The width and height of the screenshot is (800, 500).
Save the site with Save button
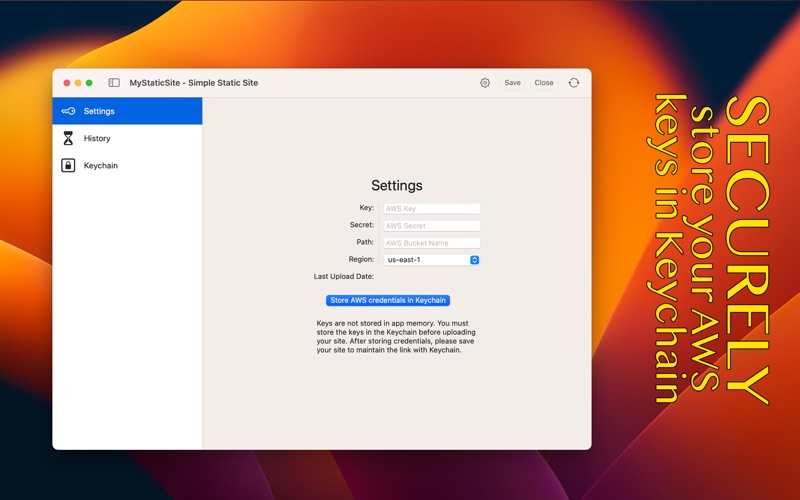pos(512,83)
